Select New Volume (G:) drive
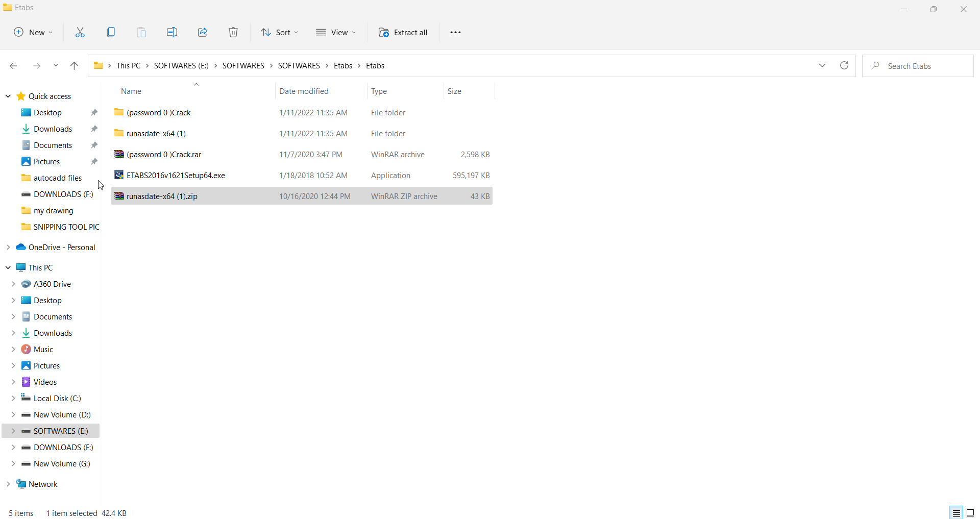The image size is (980, 519). tap(62, 463)
